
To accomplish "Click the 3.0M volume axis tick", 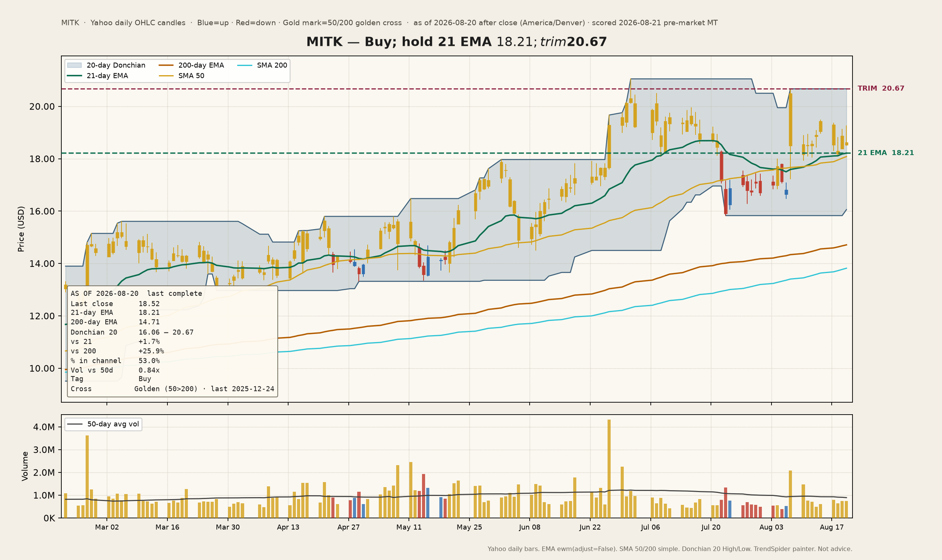I will point(44,450).
